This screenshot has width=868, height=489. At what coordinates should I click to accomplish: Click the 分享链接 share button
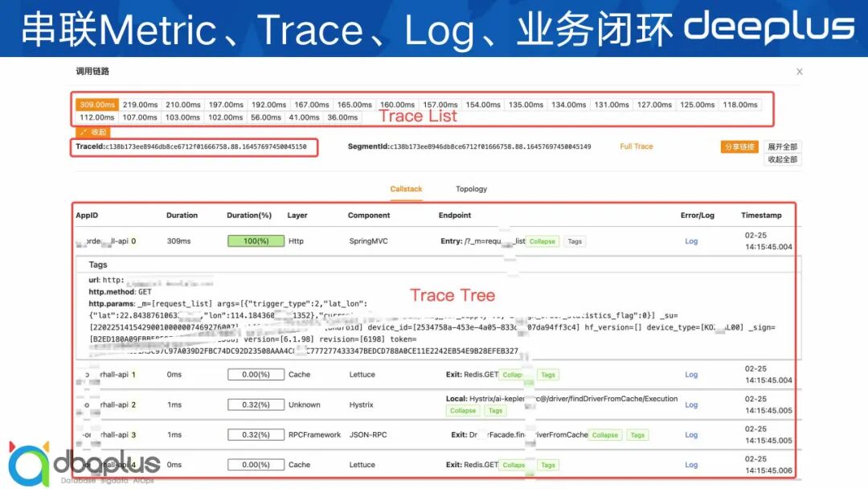click(x=739, y=146)
